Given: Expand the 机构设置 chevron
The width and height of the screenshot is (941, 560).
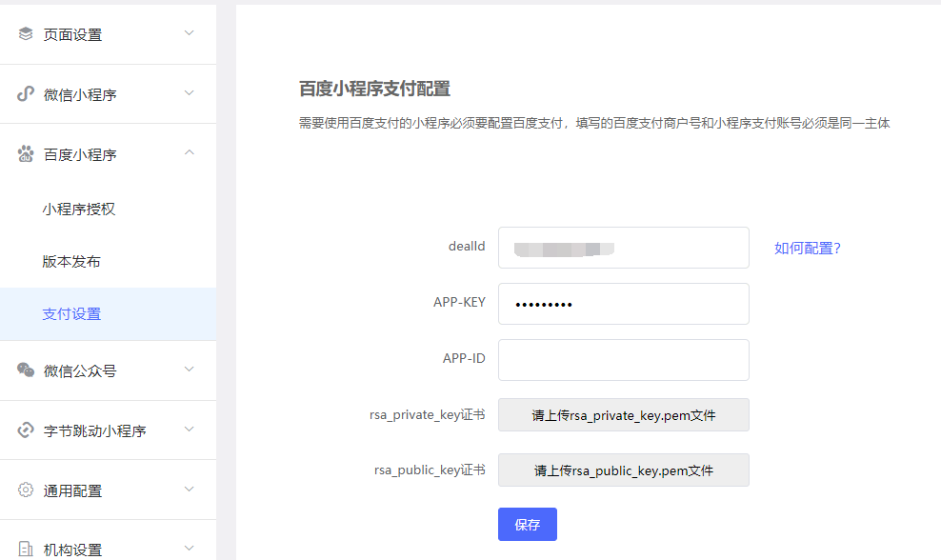Looking at the screenshot, I should [x=189, y=548].
